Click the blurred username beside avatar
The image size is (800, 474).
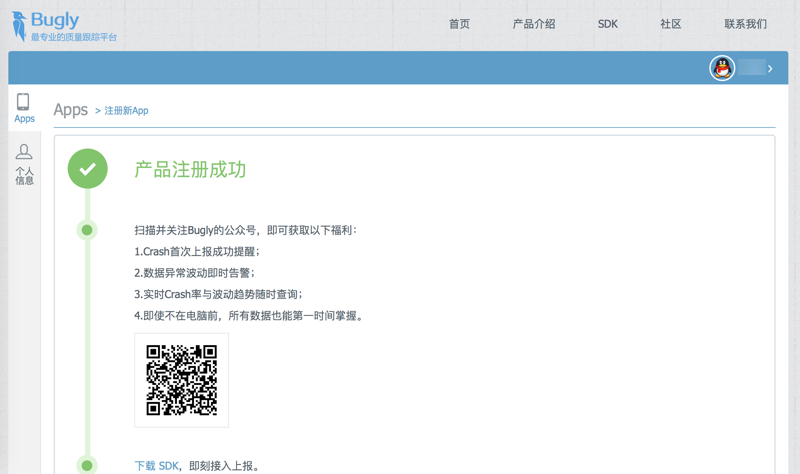(752, 67)
